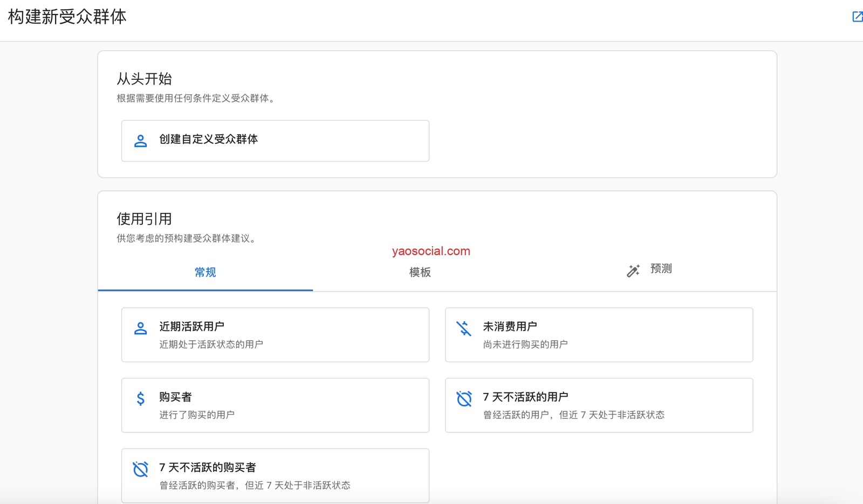
Task: Click the person icon beside 创建自定义受众群体
Action: tap(140, 141)
